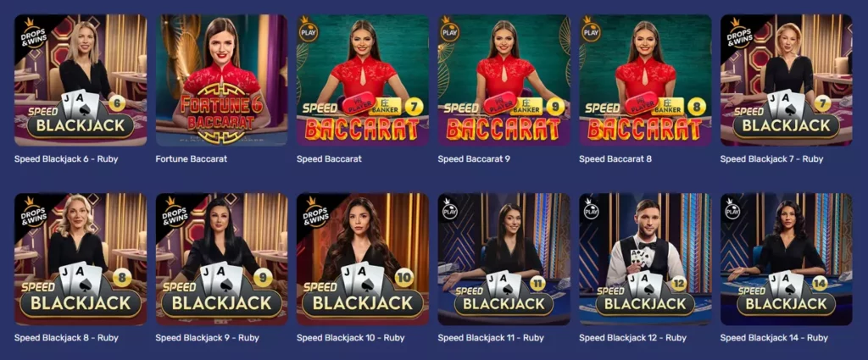Select the Speed Blackjack 9 Ruby thumbnail
This screenshot has width=868, height=360.
221,259
